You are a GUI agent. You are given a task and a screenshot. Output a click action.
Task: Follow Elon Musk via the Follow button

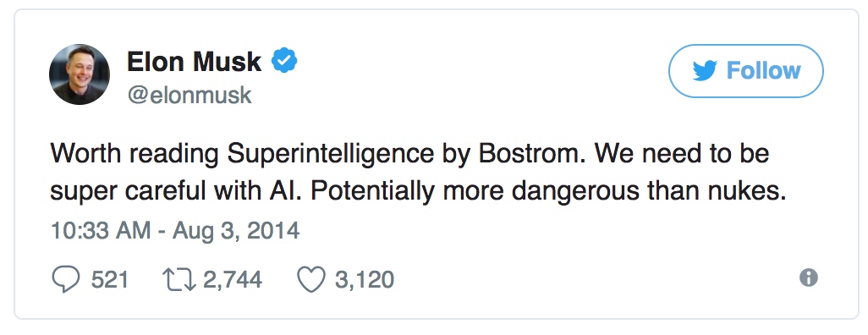click(745, 71)
